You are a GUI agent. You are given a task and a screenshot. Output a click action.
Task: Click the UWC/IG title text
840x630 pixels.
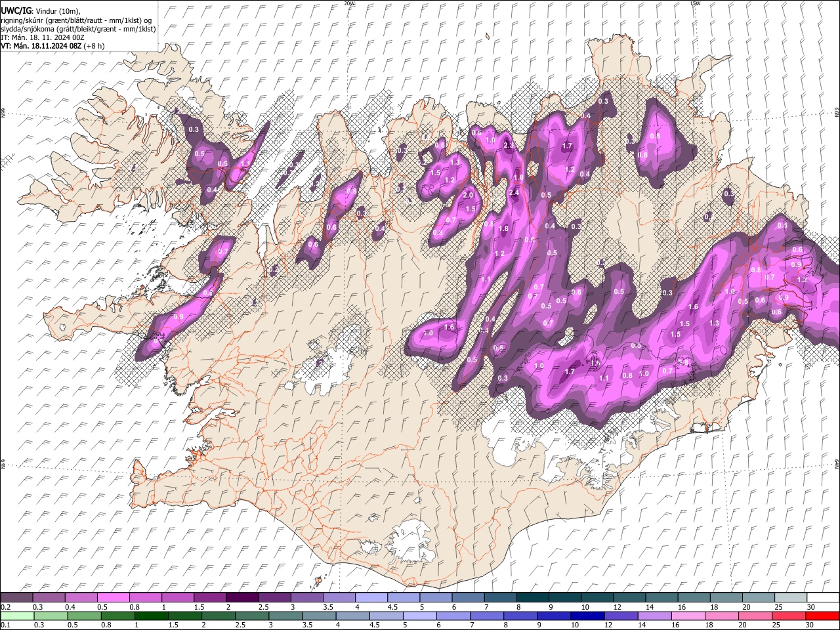pos(16,11)
